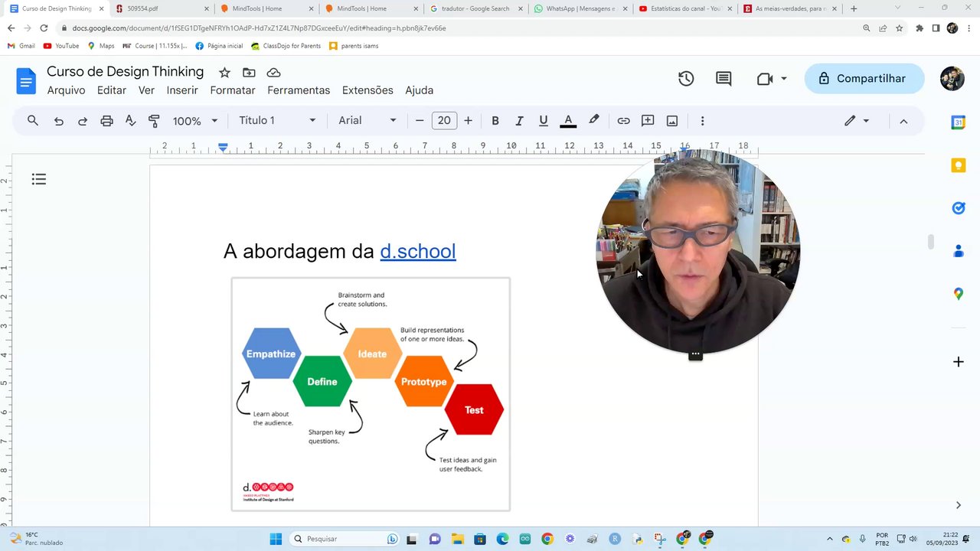Viewport: 980px width, 551px height.
Task: Open the editing mode pencil dropdown
Action: click(x=857, y=121)
